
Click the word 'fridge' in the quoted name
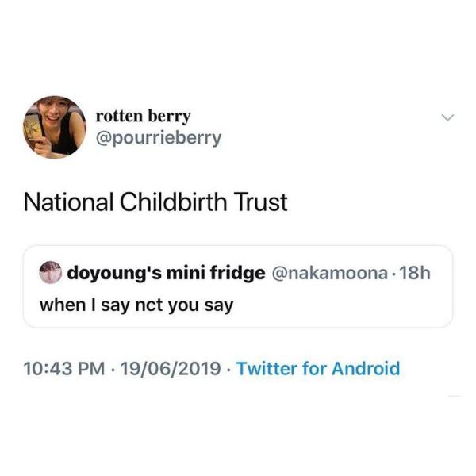click(238, 274)
